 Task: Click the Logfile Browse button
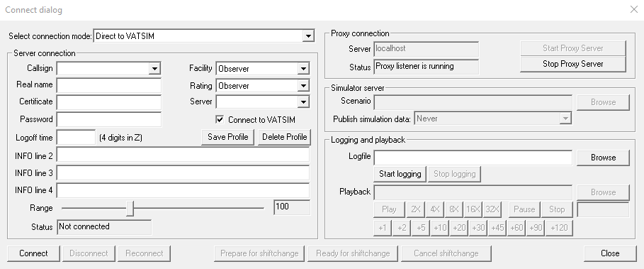(603, 158)
